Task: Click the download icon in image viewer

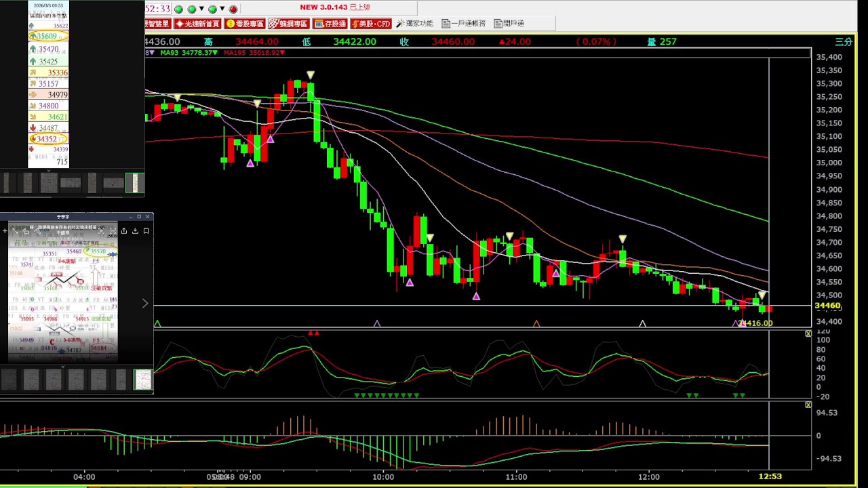Action: [x=135, y=231]
